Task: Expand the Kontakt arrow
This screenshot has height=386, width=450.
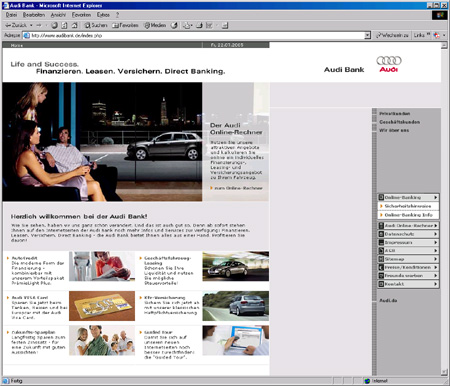Action: coord(435,284)
